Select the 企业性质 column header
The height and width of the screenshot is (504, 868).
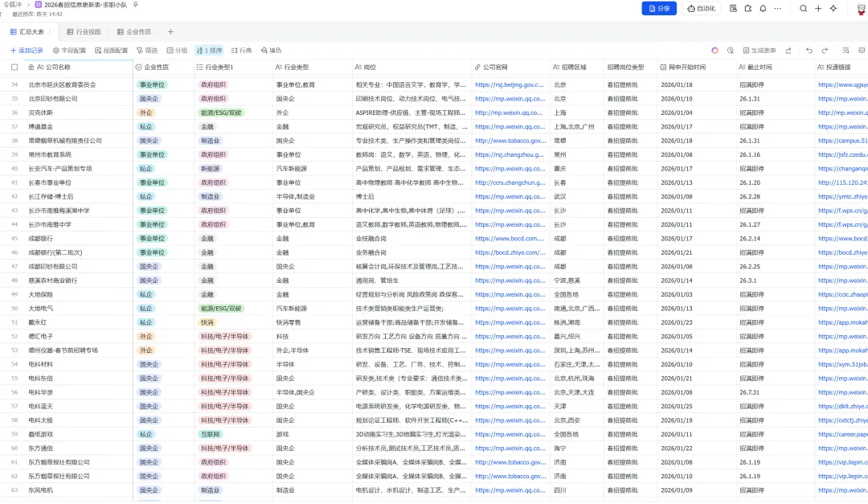[163, 67]
